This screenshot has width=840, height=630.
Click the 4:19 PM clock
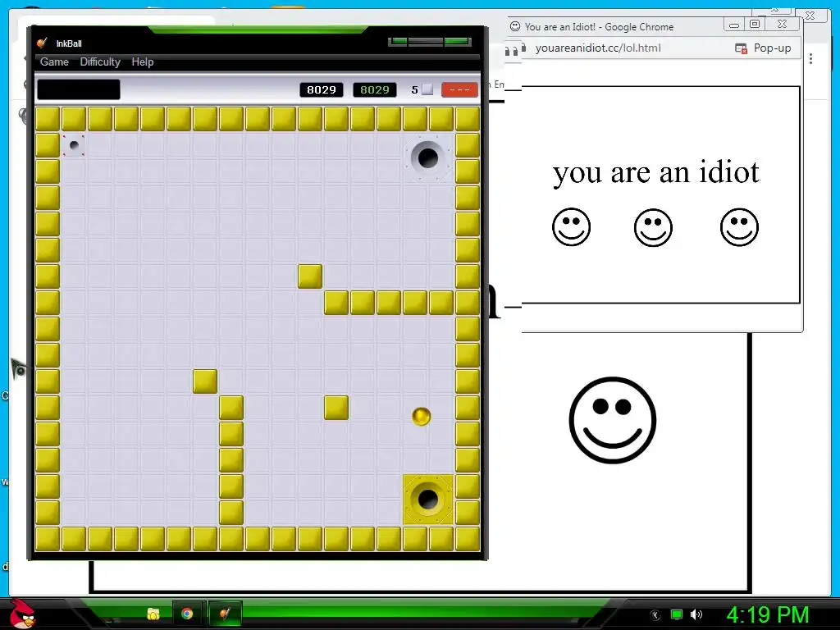coord(768,614)
